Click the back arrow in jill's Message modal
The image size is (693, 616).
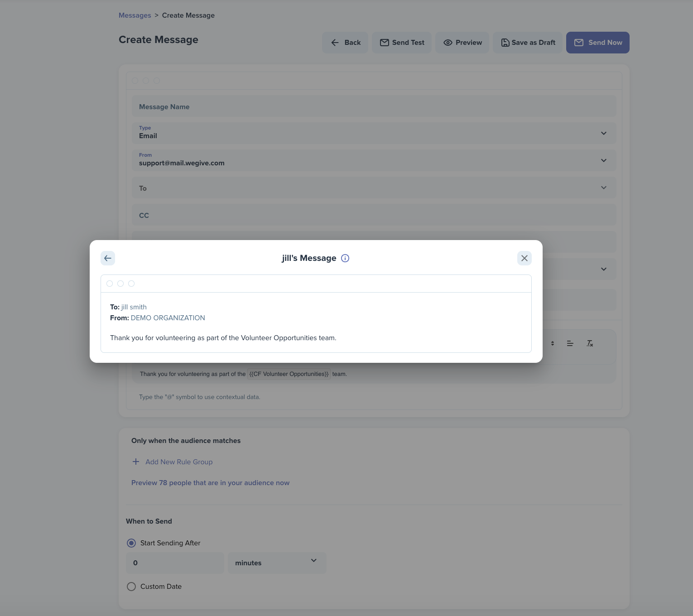click(x=108, y=258)
